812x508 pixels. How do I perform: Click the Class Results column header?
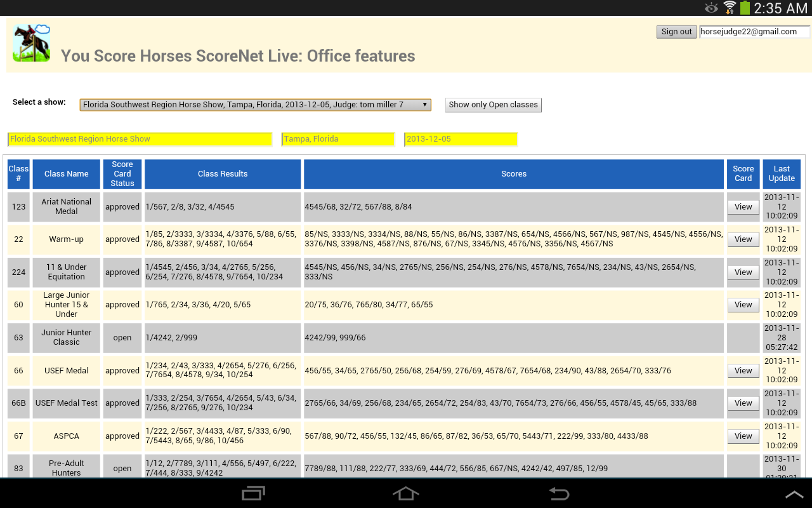(223, 174)
